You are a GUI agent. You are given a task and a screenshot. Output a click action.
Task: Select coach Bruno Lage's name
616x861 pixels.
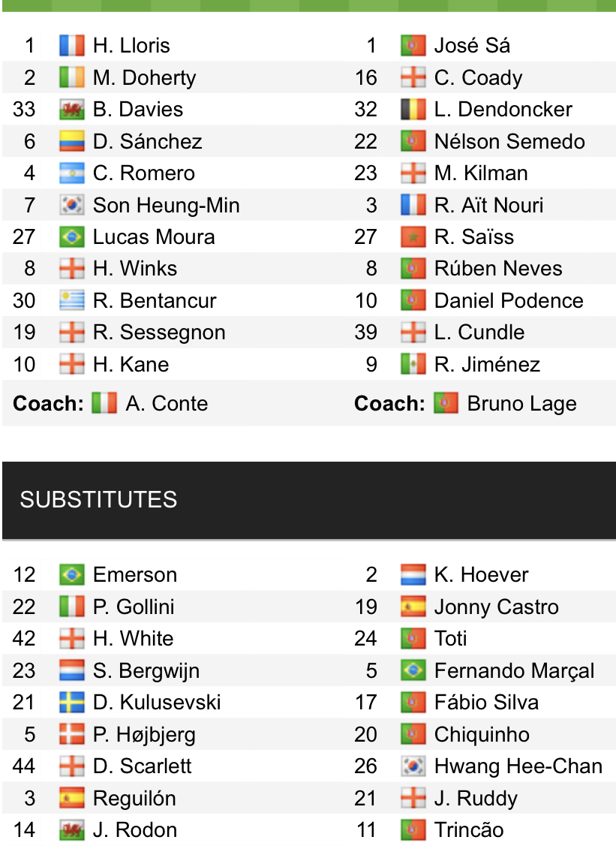click(521, 403)
